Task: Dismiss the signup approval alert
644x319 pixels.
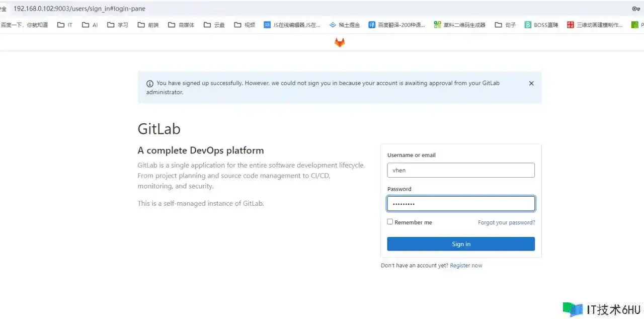Action: tap(531, 84)
